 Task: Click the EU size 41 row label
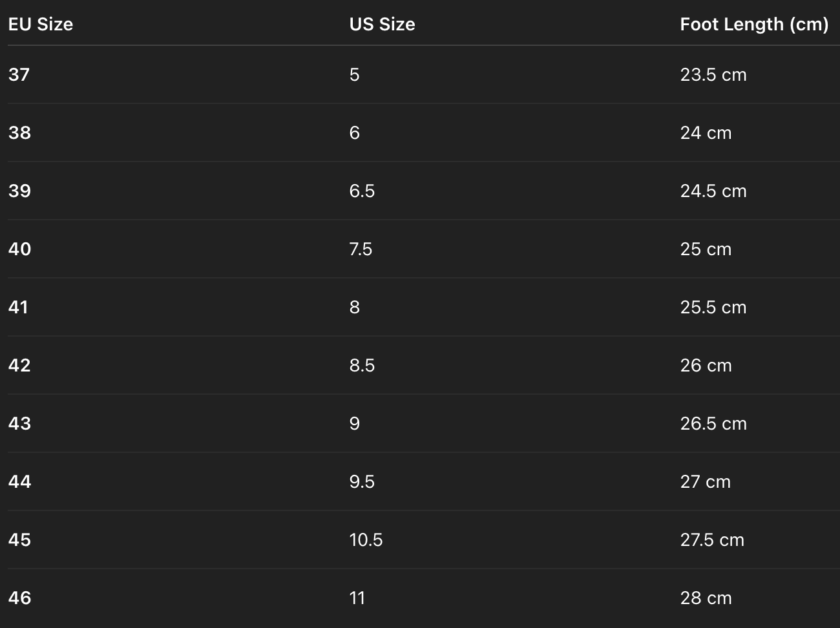coord(19,308)
